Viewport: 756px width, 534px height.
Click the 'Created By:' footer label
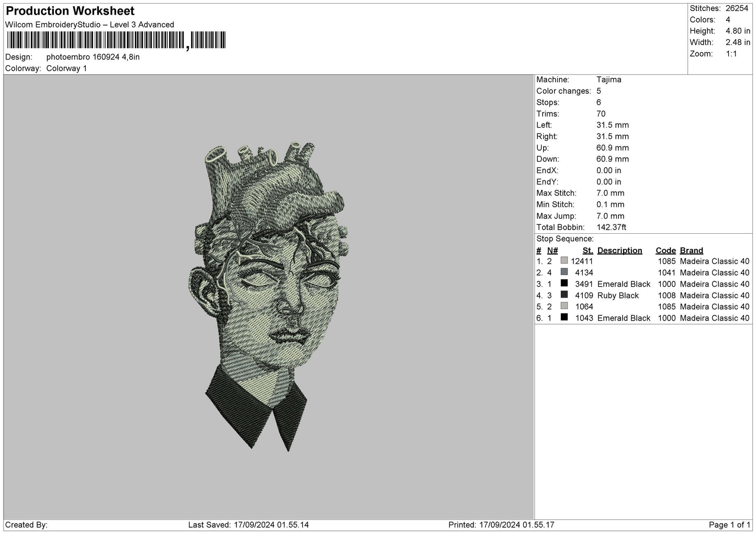tap(26, 525)
